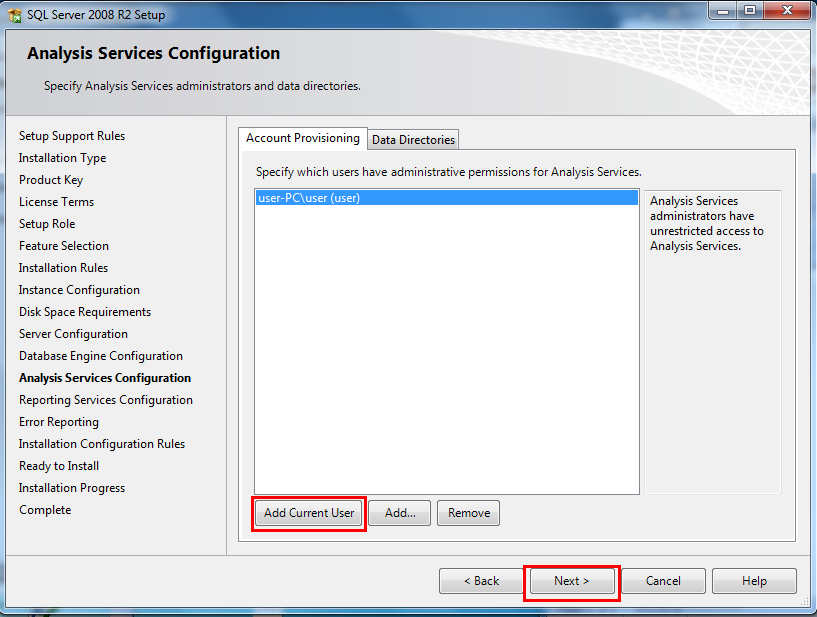Click the Installation Configuration Rules step
817x617 pixels.
pos(102,444)
